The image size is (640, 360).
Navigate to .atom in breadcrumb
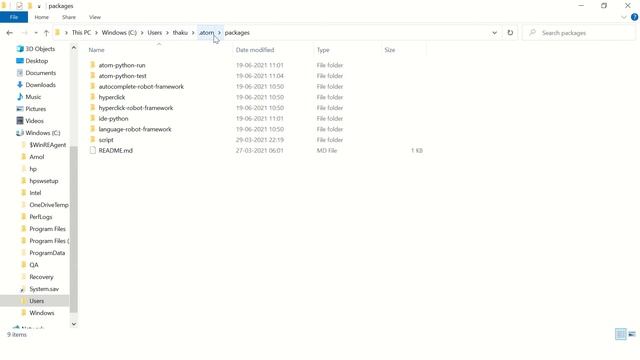click(x=207, y=33)
